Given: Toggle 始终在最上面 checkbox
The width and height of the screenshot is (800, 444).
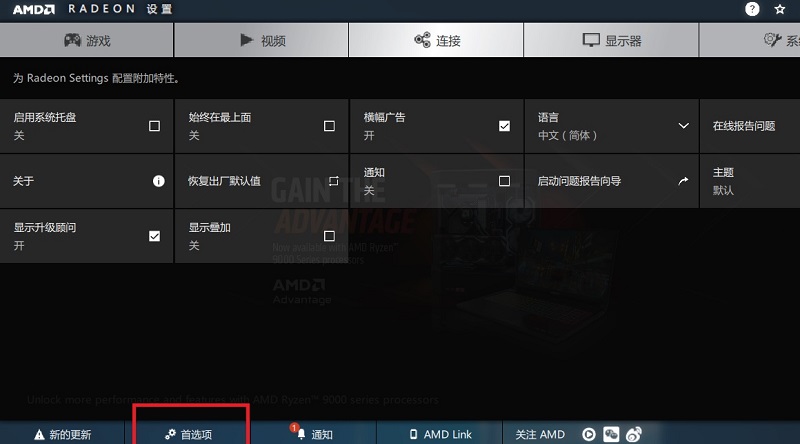Looking at the screenshot, I should click(x=329, y=126).
